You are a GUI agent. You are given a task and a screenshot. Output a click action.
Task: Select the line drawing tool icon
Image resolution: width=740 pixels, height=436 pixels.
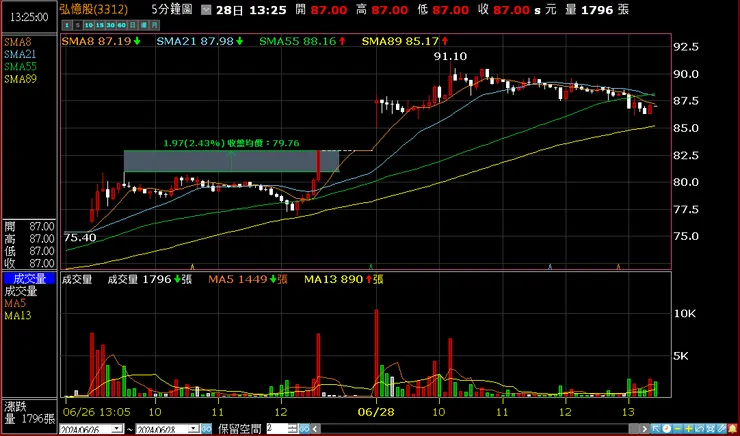[721, 429]
